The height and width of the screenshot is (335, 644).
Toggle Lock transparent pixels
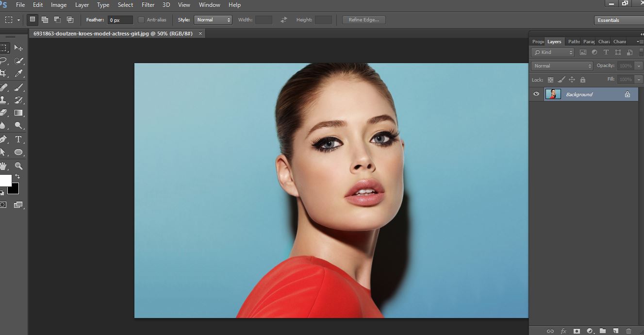pos(550,79)
